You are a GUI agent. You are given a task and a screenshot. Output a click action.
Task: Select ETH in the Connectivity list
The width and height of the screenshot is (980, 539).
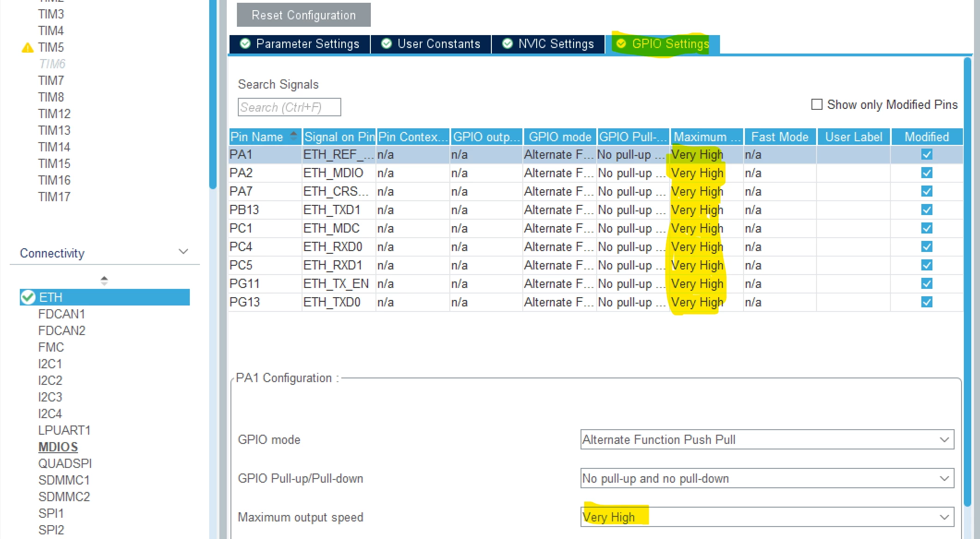tap(105, 297)
